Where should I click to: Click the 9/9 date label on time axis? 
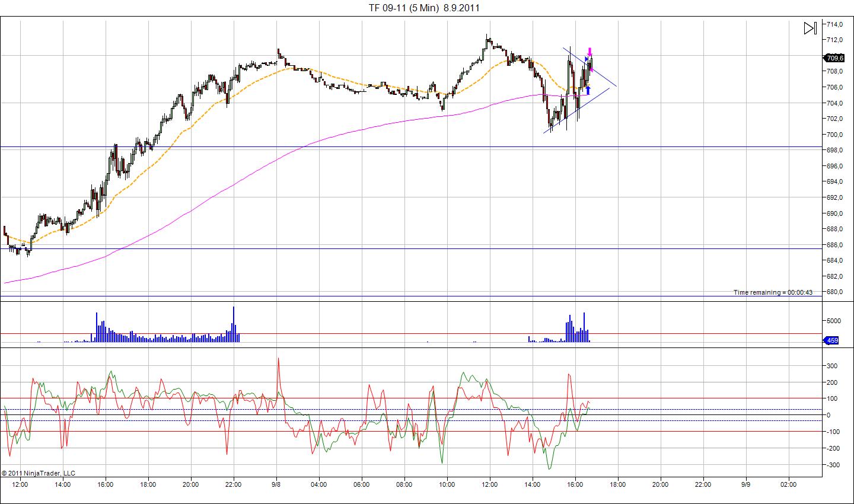[746, 484]
